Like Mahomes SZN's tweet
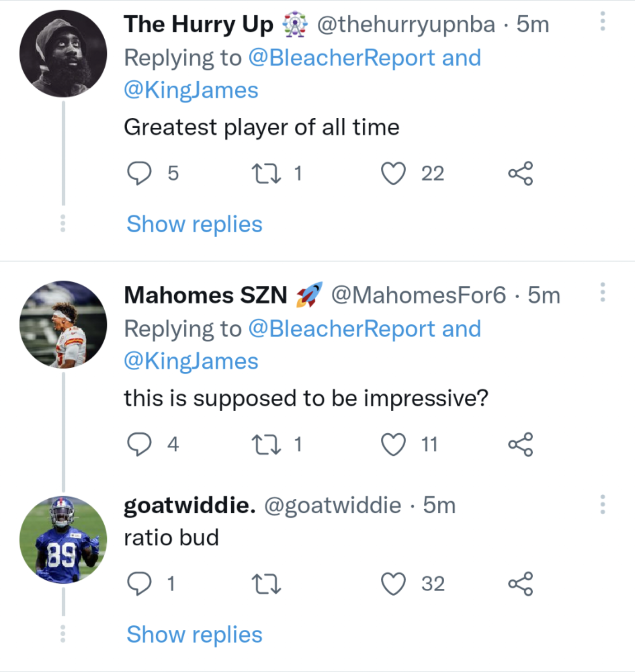Viewport: 635px width, 672px height. [x=393, y=444]
